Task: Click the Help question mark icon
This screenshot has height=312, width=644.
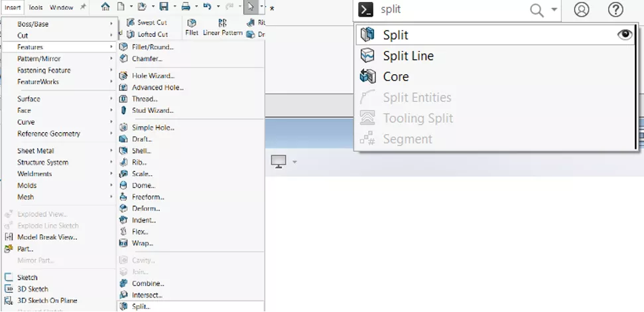Action: [x=615, y=9]
